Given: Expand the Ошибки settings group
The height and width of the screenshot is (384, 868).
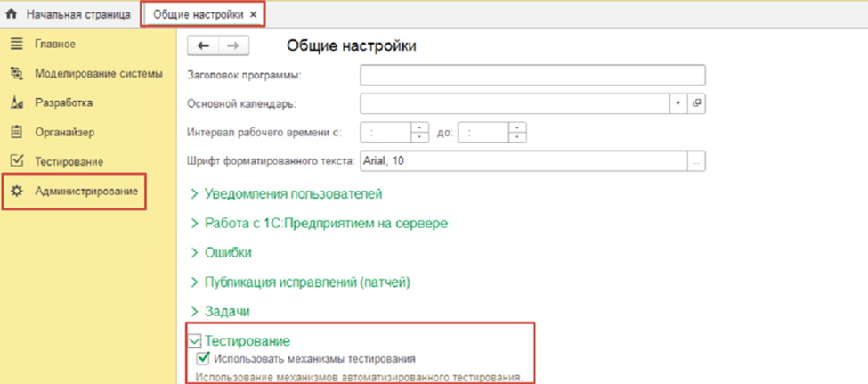Looking at the screenshot, I should click(x=227, y=252).
